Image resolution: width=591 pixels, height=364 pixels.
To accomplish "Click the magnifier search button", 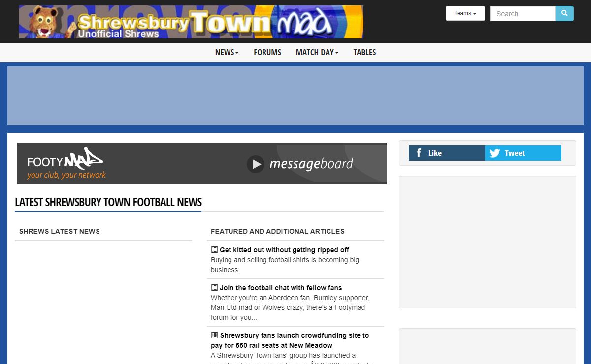I will coord(564,13).
